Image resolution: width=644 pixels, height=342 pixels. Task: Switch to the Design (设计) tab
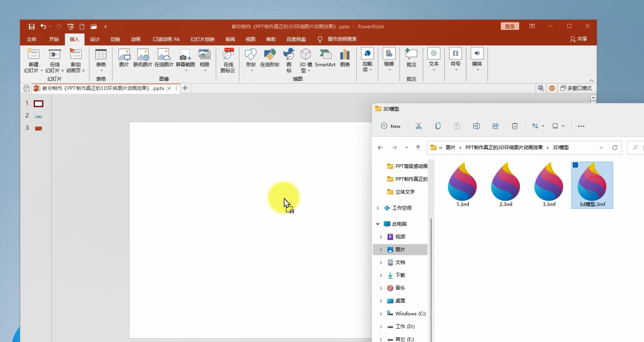coord(95,39)
